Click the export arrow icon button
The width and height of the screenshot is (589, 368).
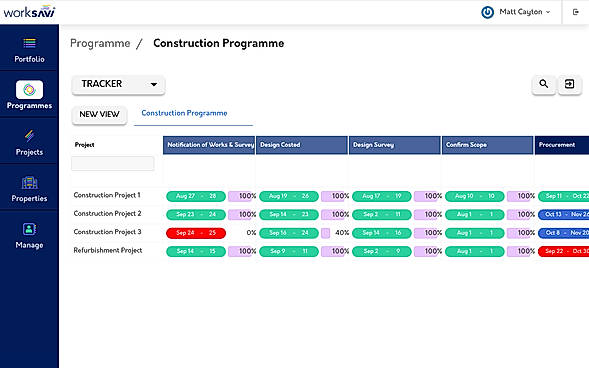point(569,84)
